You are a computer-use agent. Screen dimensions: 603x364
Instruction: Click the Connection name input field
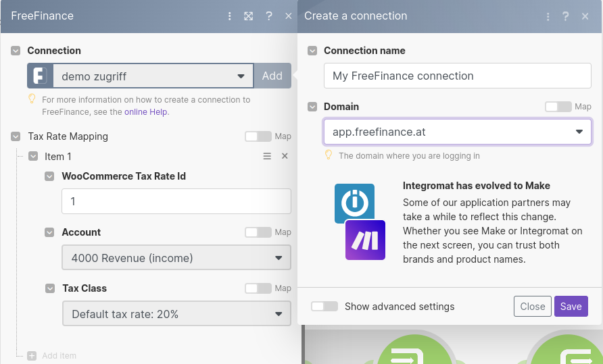pyautogui.click(x=457, y=76)
